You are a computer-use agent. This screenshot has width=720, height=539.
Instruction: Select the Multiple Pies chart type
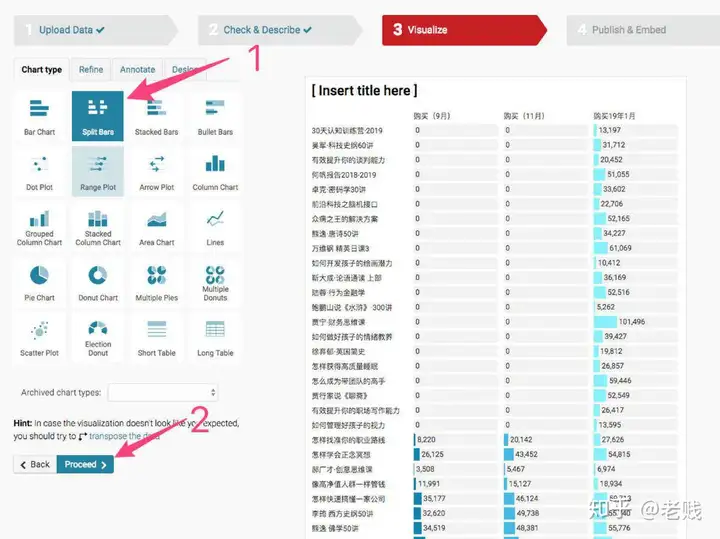pyautogui.click(x=157, y=282)
